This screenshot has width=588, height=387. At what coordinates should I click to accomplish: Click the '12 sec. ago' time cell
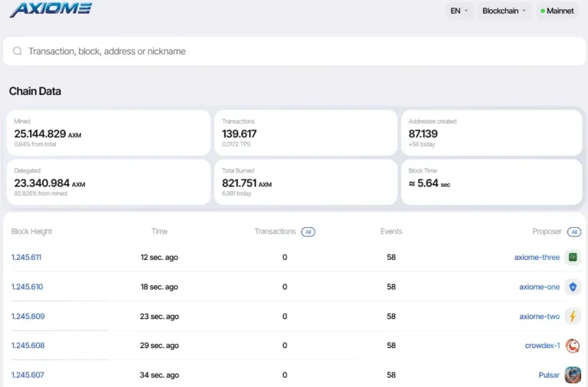(x=159, y=257)
